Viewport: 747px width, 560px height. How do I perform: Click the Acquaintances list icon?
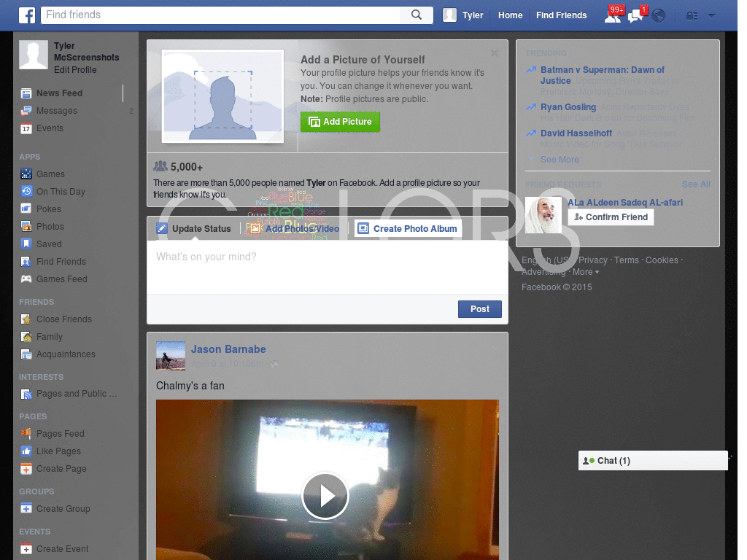[26, 354]
